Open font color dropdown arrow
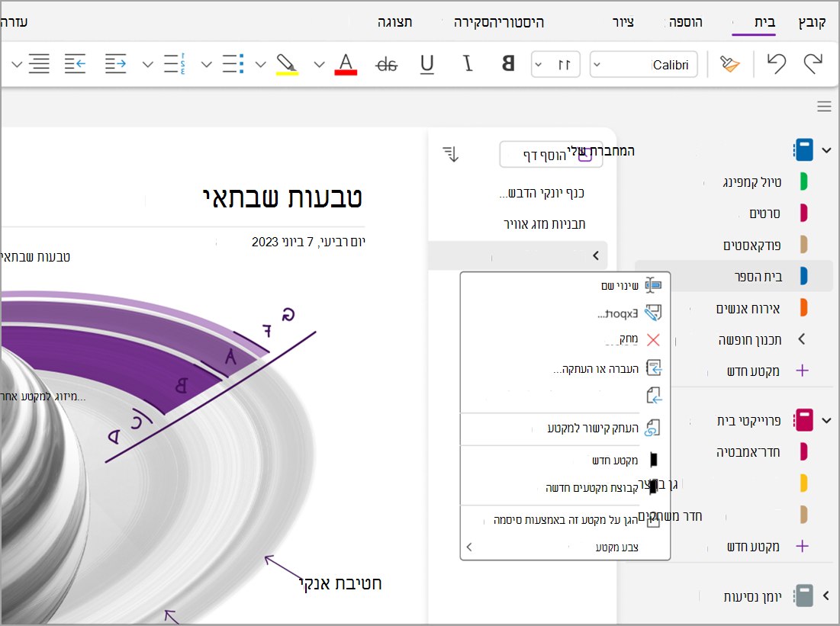Screen dimensions: 840x626 (x=319, y=65)
